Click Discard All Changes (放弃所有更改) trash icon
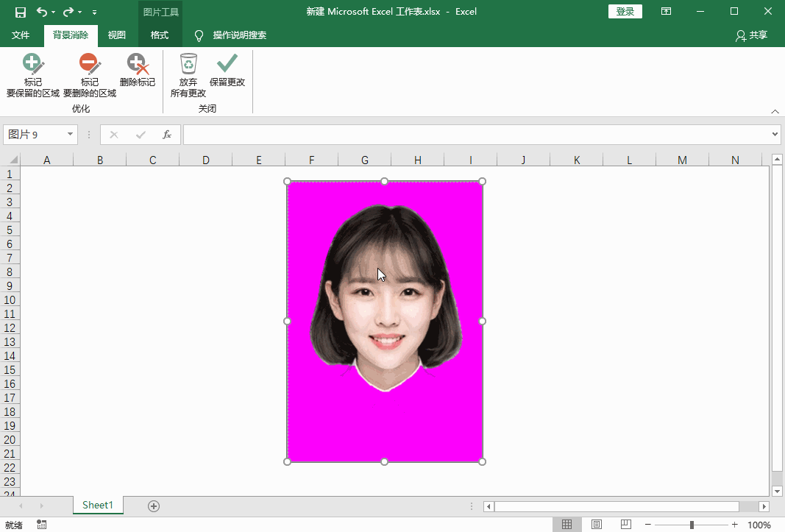The height and width of the screenshot is (532, 785). 188,63
